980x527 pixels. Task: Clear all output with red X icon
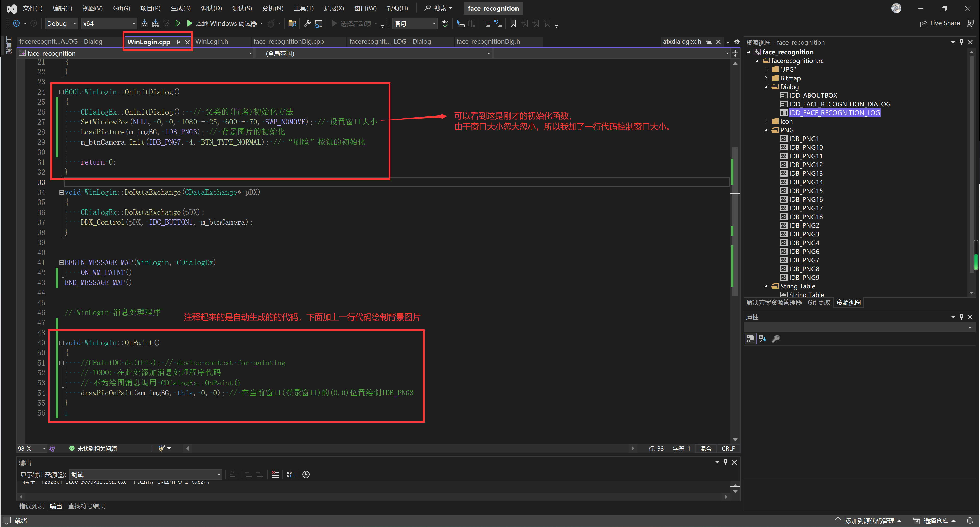click(x=275, y=474)
